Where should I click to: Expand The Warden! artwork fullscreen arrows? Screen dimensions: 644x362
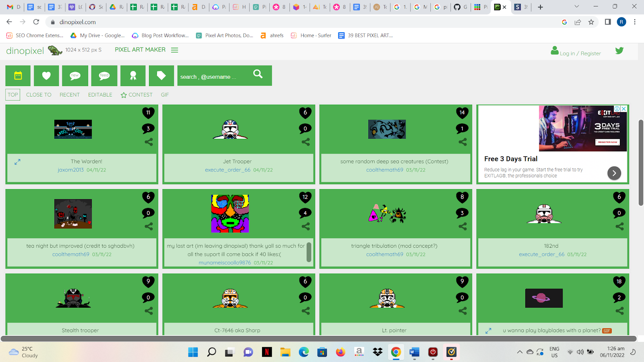[x=17, y=162]
